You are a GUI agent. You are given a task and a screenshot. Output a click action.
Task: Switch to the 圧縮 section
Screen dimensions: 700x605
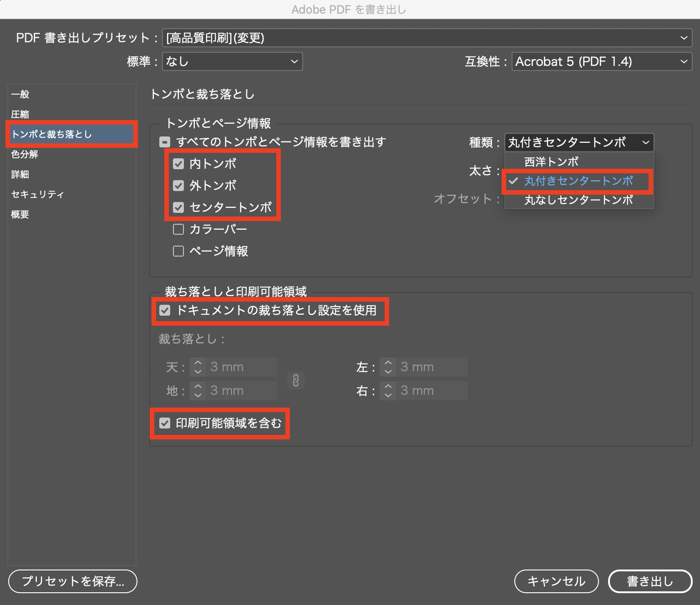20,114
